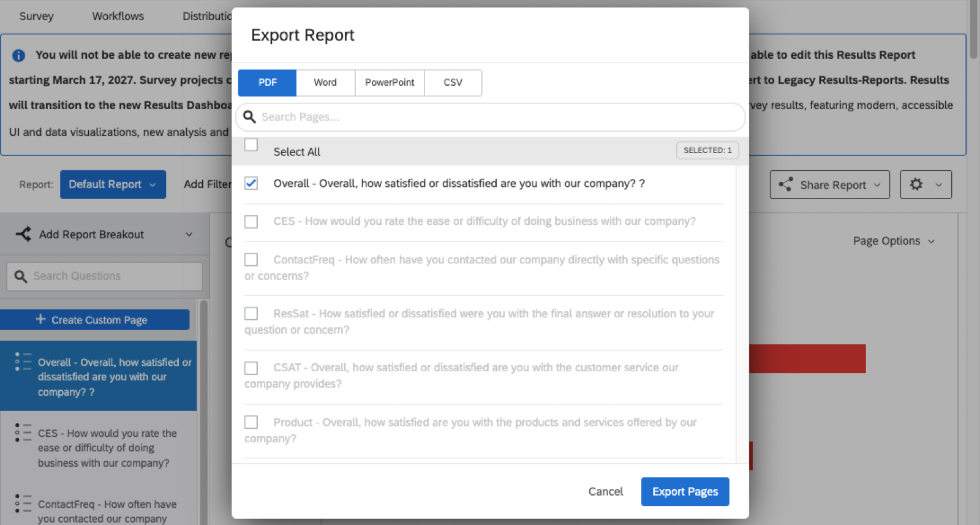Cancel the Export Report dialog
Screen dimensions: 980x525
[x=605, y=491]
